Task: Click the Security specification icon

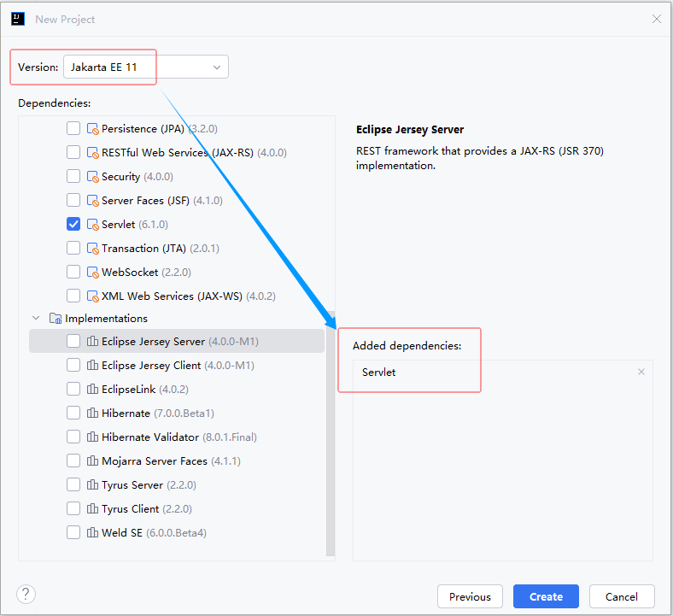Action: click(93, 177)
